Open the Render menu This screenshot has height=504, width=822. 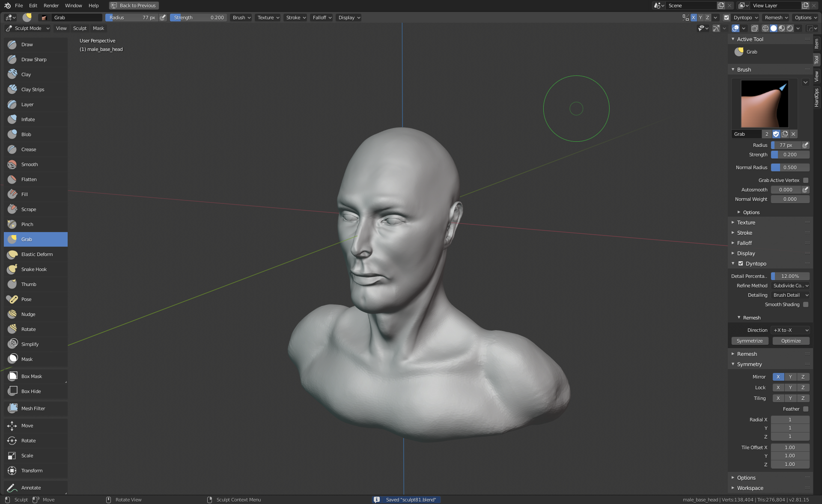[51, 6]
